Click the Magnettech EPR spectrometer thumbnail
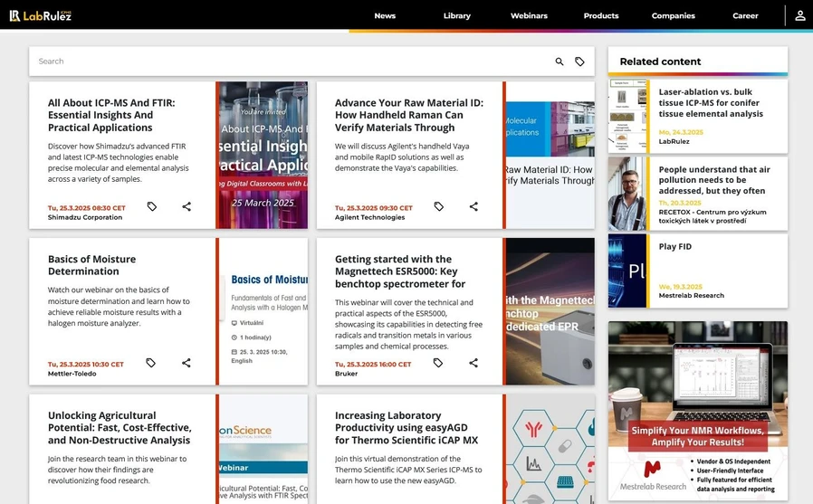The height and width of the screenshot is (504, 813). [x=550, y=311]
